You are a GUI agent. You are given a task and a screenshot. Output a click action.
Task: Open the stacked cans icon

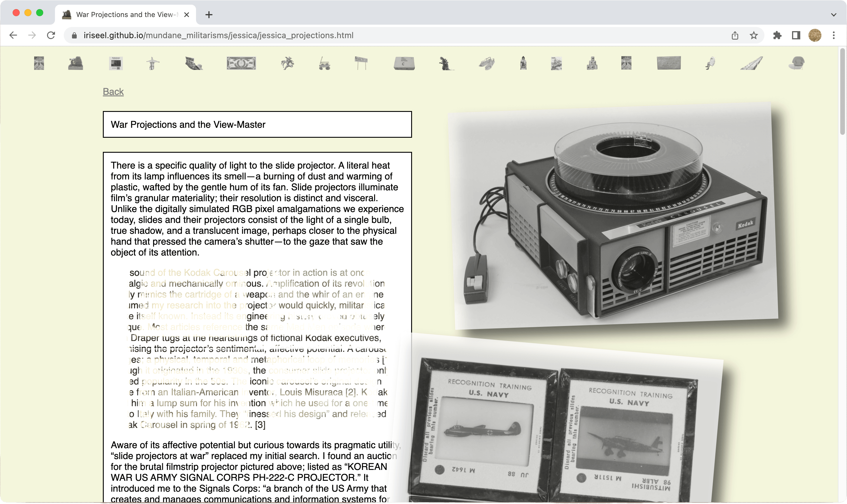(x=592, y=63)
